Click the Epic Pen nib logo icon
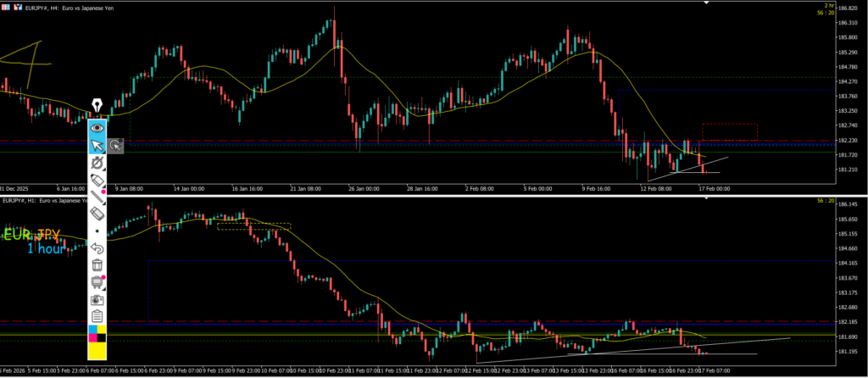The image size is (868, 378). (x=97, y=106)
